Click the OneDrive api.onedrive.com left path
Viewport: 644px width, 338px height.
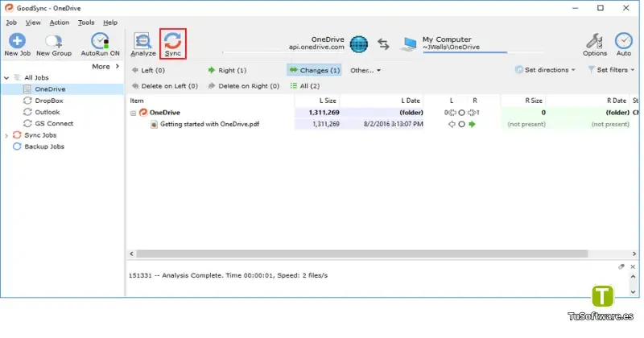coord(316,43)
